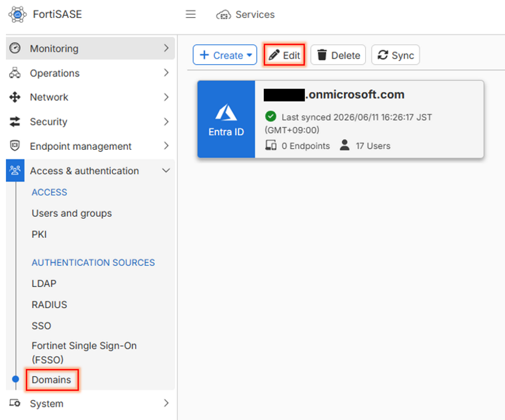Click the Security sidebar icon
505x420 pixels.
coord(15,122)
